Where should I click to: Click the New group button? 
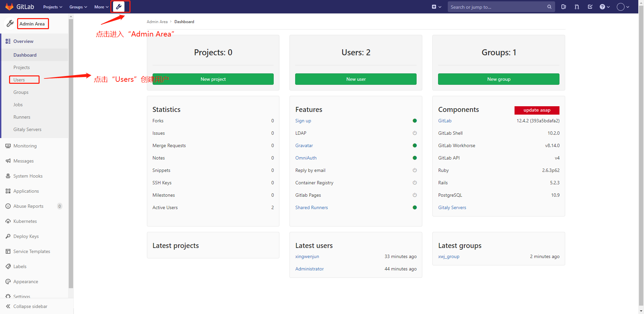pyautogui.click(x=499, y=79)
